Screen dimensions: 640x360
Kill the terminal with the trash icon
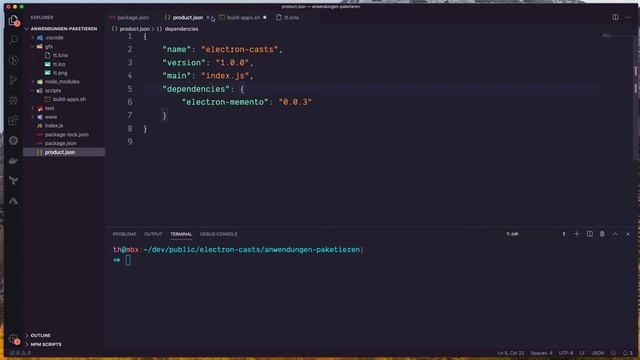[602, 234]
